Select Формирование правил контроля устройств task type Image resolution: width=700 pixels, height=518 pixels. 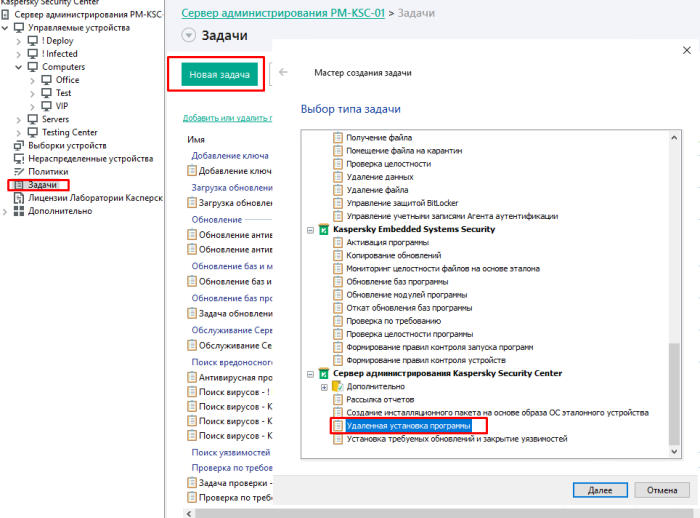tap(426, 360)
